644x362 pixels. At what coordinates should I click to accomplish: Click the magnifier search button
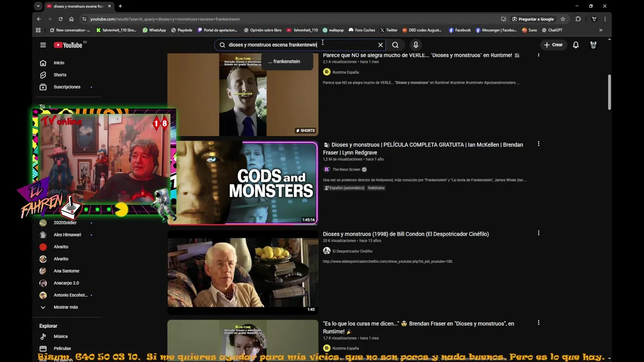395,45
